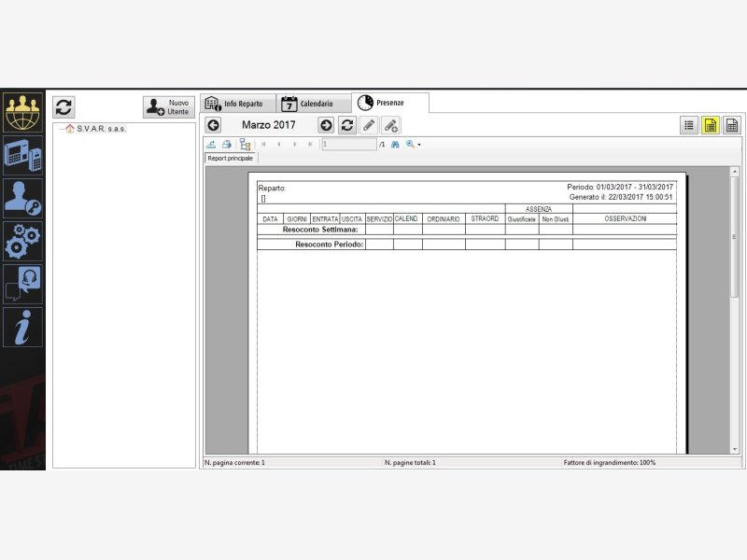Image resolution: width=747 pixels, height=560 pixels.
Task: Open the user access key section
Action: point(23,198)
